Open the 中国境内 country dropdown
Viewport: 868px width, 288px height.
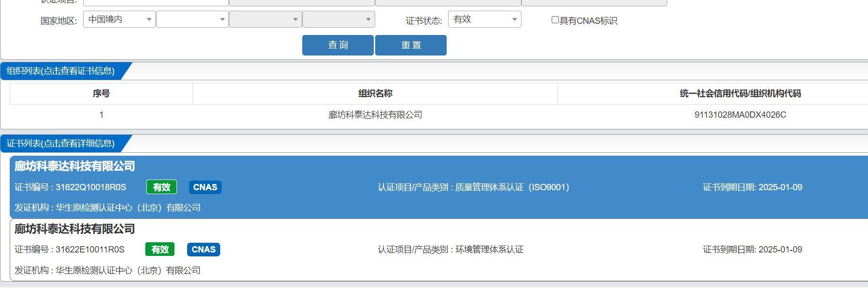[120, 19]
